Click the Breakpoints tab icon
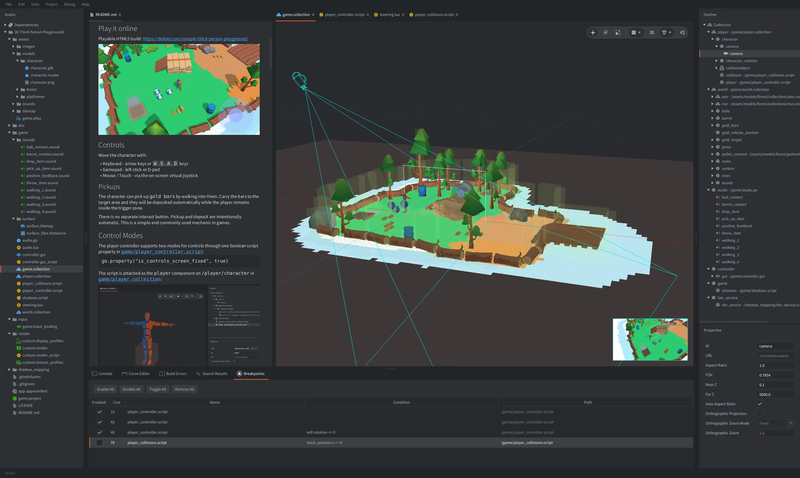Viewport: 800px width, 478px height. [239, 373]
